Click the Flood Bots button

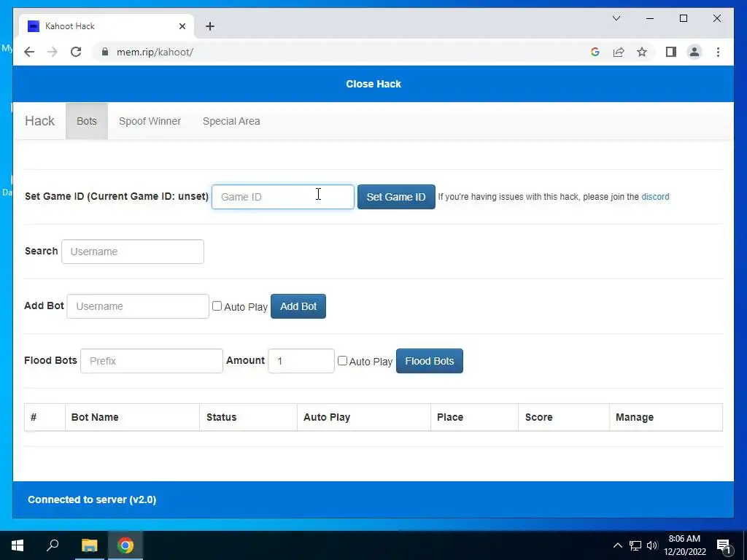[x=429, y=361]
